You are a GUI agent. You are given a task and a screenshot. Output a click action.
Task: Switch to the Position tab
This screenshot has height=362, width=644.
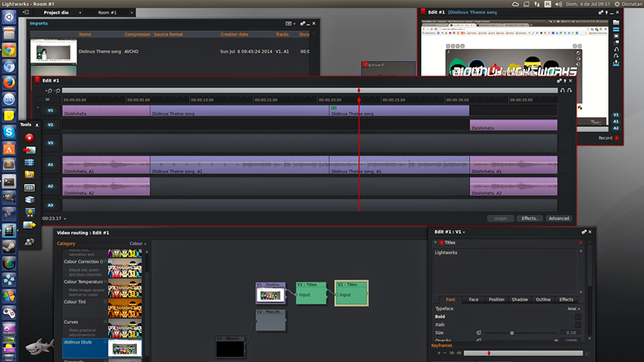(x=496, y=300)
